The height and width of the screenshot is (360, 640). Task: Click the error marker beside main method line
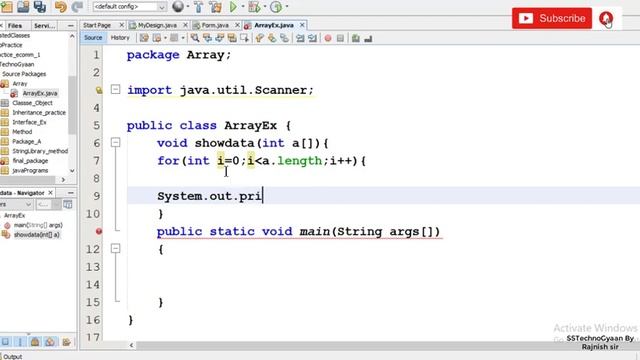[x=99, y=231]
